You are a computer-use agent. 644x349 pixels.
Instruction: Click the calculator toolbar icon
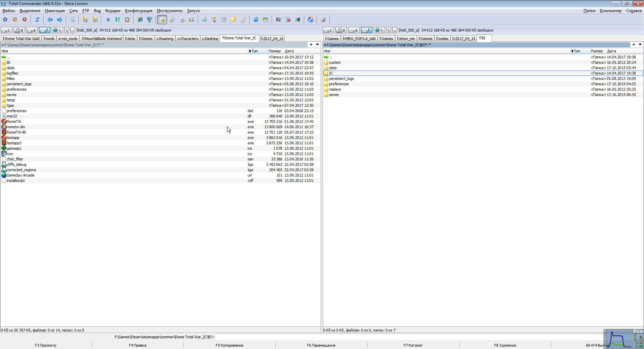click(x=223, y=20)
